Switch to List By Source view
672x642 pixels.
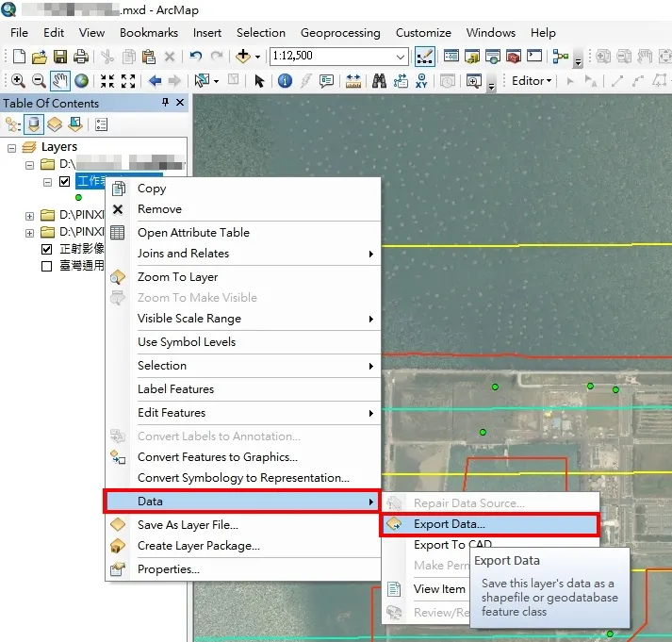point(34,123)
